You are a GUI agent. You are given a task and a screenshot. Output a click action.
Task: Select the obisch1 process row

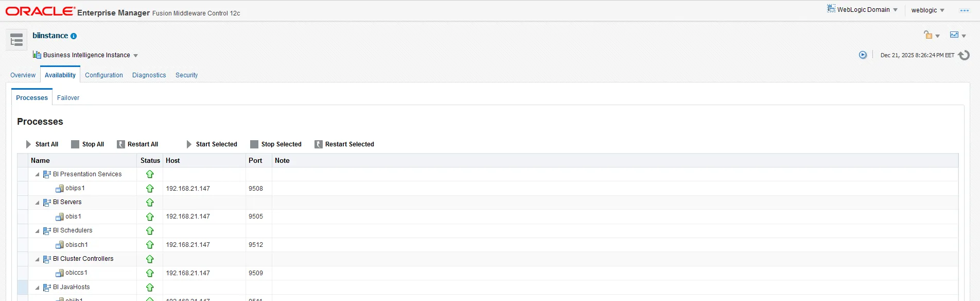pyautogui.click(x=77, y=245)
